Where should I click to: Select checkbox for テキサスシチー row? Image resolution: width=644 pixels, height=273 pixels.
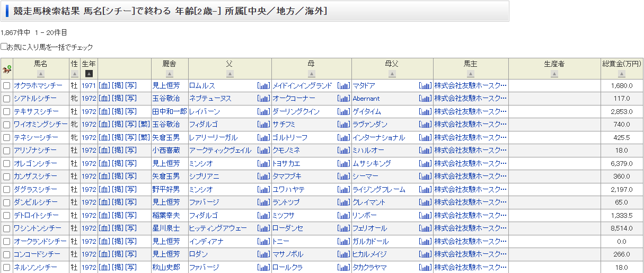click(7, 112)
